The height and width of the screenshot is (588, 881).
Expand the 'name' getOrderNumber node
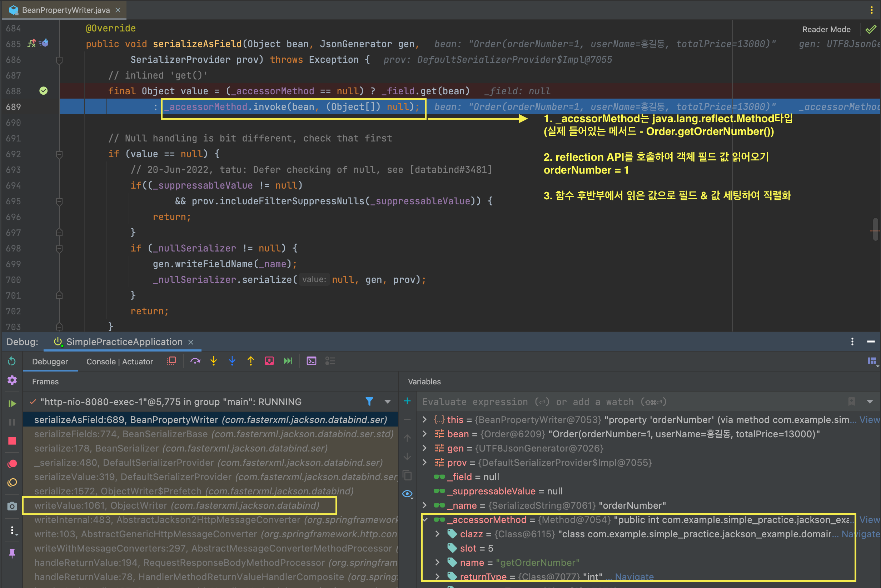437,563
